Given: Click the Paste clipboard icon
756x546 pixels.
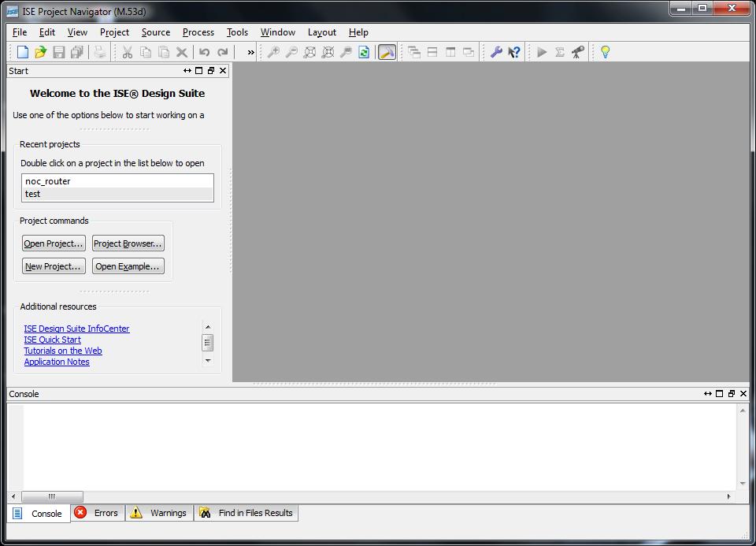Looking at the screenshot, I should pos(164,52).
